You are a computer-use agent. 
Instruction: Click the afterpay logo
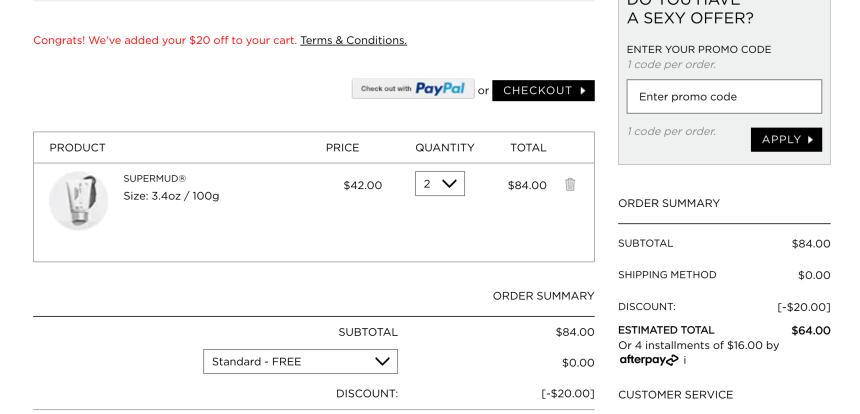pos(648,360)
